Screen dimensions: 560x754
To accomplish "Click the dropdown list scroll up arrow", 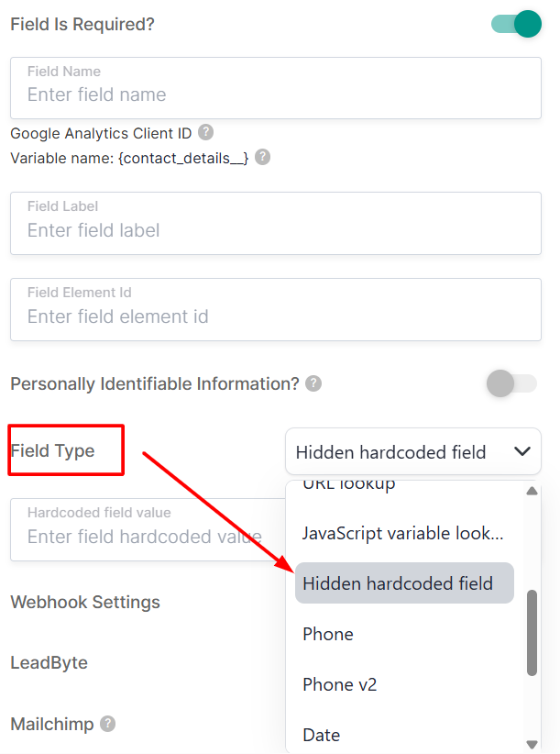I will pyautogui.click(x=532, y=490).
